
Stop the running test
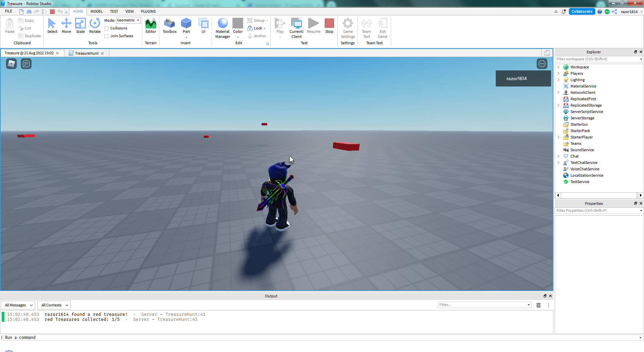click(x=329, y=26)
